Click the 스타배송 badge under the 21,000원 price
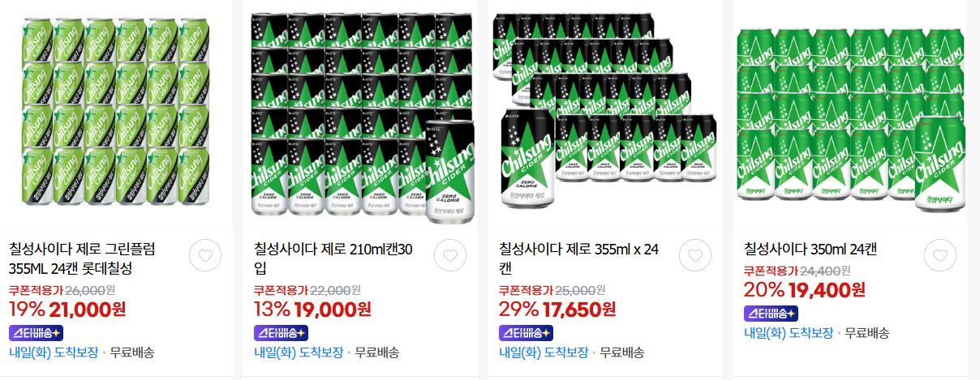 tap(37, 332)
